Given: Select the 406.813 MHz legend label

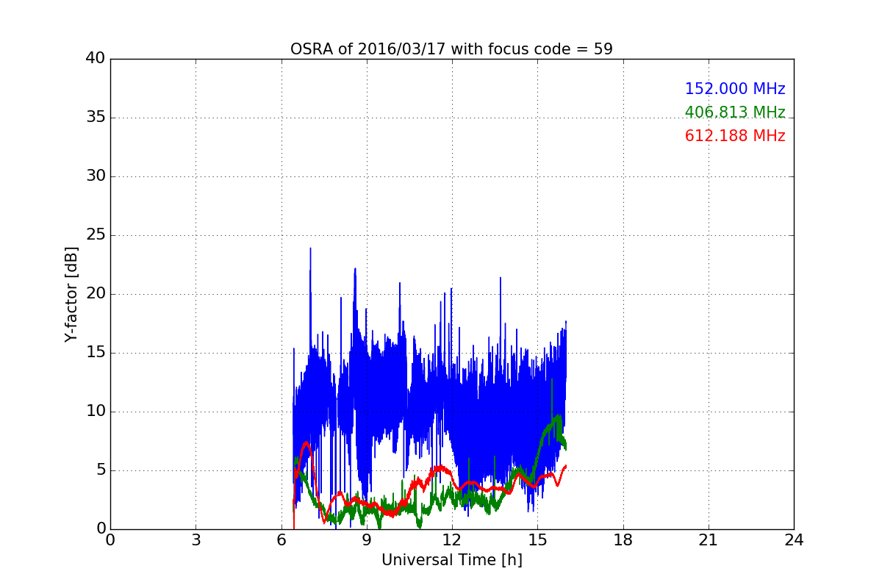Looking at the screenshot, I should 735,112.
